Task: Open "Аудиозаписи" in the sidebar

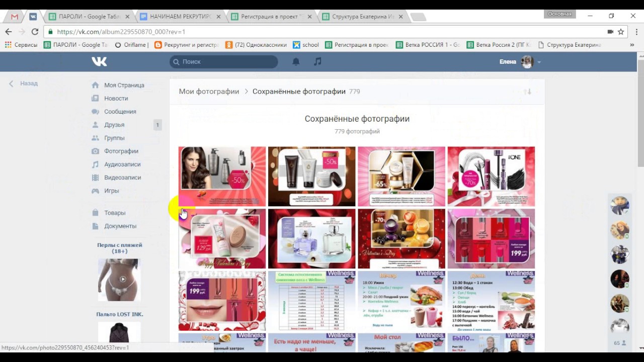Action: 122,164
